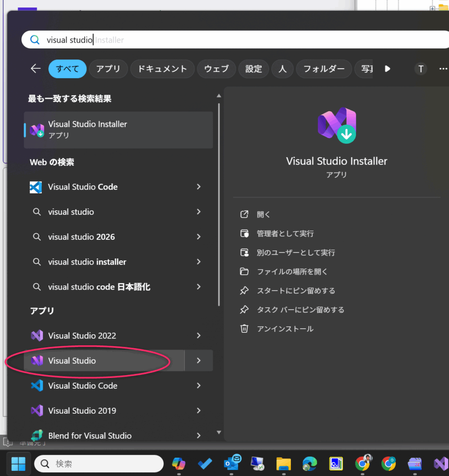The height and width of the screenshot is (476, 449).
Task: Expand the circled Visual Studio result chevron
Action: click(x=199, y=361)
